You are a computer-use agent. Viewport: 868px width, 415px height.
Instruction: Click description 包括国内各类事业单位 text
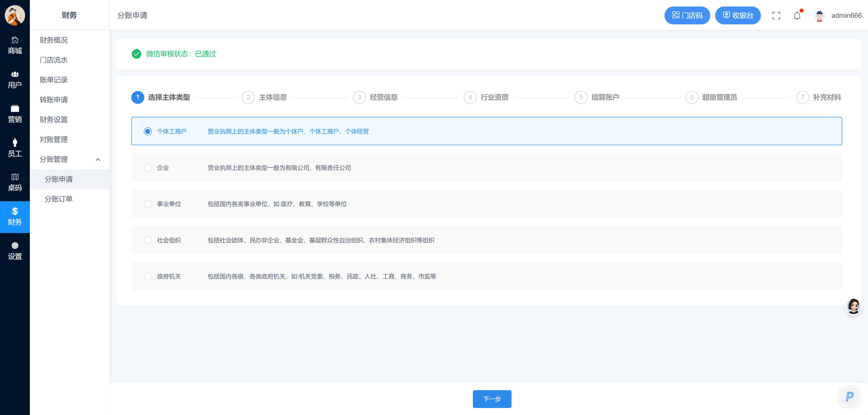(x=277, y=204)
